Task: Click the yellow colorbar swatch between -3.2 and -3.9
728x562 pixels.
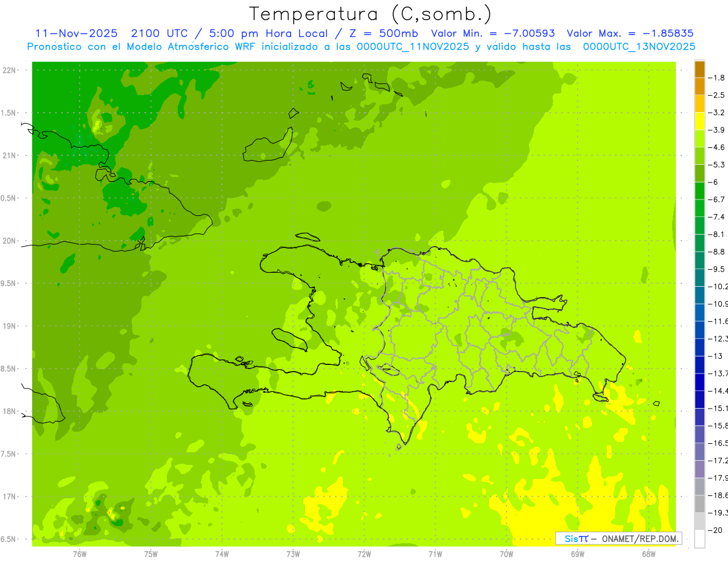Action: point(699,121)
